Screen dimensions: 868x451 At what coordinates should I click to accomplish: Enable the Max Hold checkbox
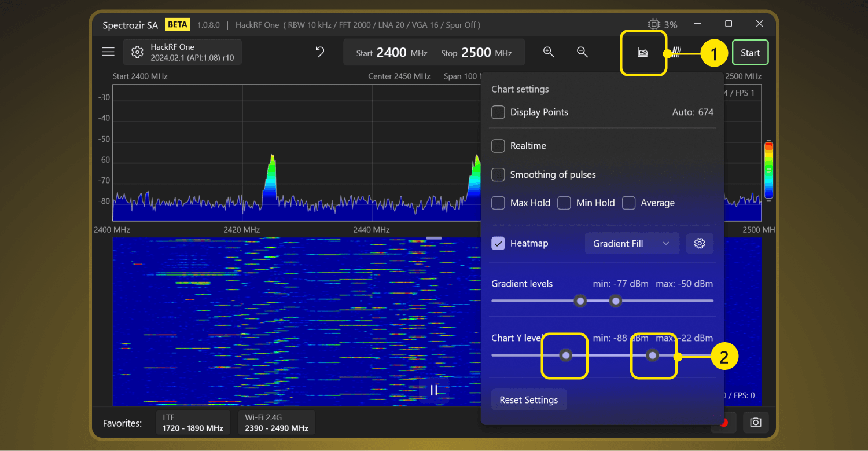point(498,203)
